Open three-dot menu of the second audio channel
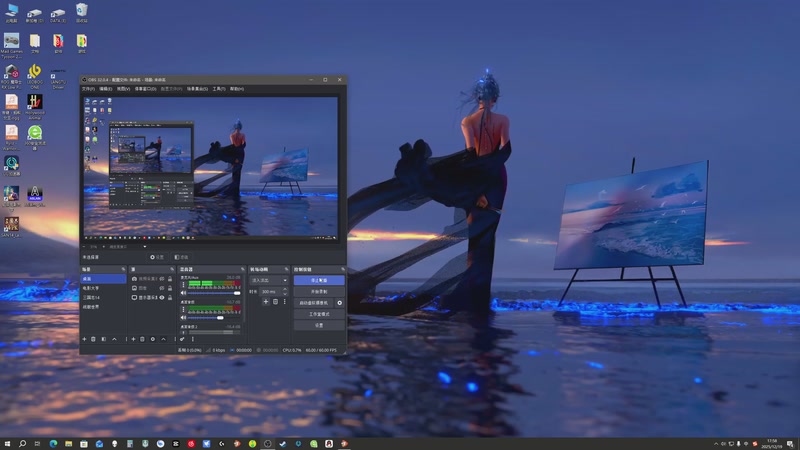 pos(184,309)
